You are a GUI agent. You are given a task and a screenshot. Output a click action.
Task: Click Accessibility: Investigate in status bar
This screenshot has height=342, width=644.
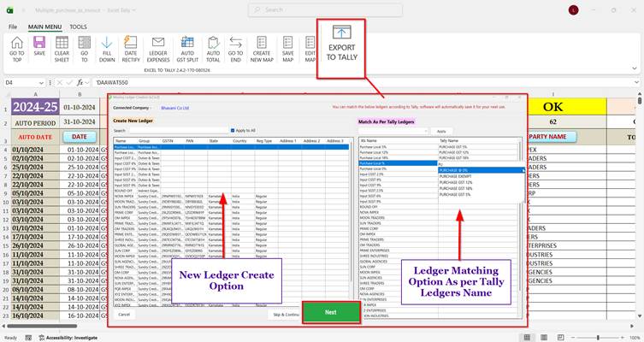(x=68, y=338)
